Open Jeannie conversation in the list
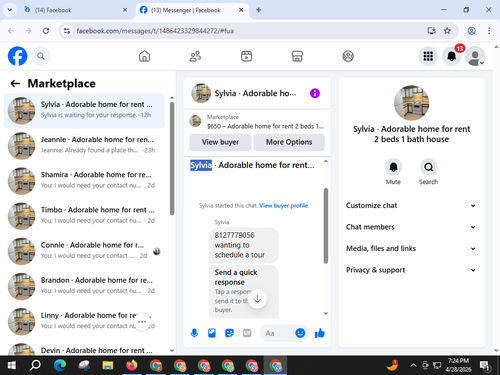Image resolution: width=500 pixels, height=375 pixels. tap(84, 146)
